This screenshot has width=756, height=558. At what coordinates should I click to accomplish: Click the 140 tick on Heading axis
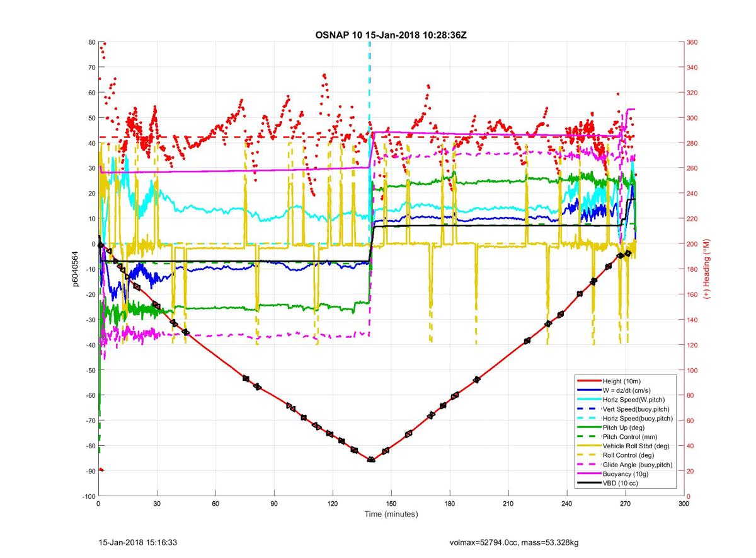click(692, 320)
